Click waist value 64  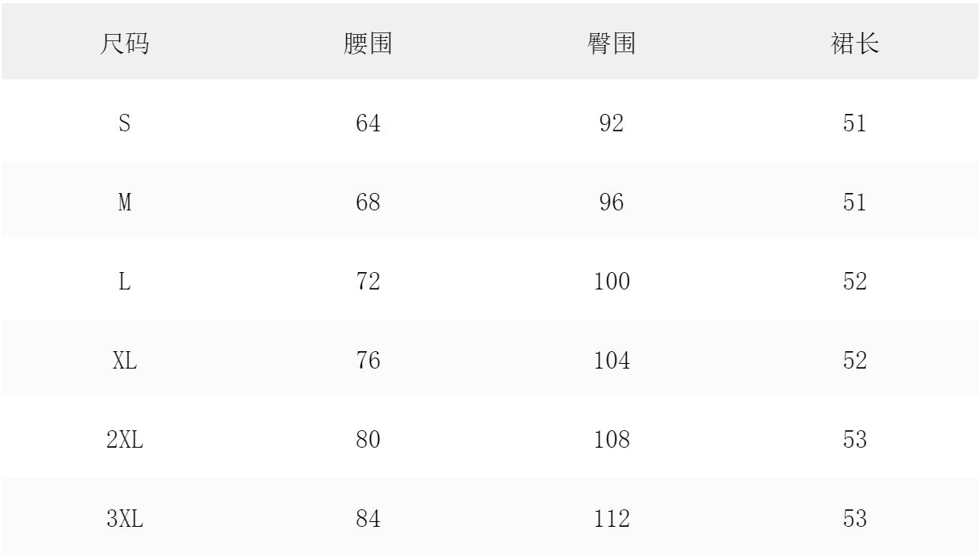[x=367, y=124]
